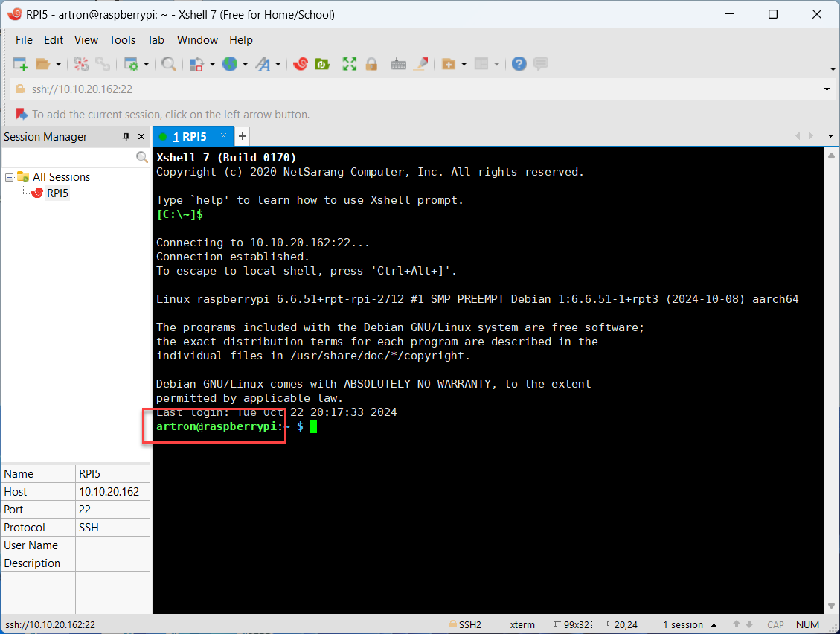
Task: Click the speech bubble feedback icon
Action: [x=541, y=64]
